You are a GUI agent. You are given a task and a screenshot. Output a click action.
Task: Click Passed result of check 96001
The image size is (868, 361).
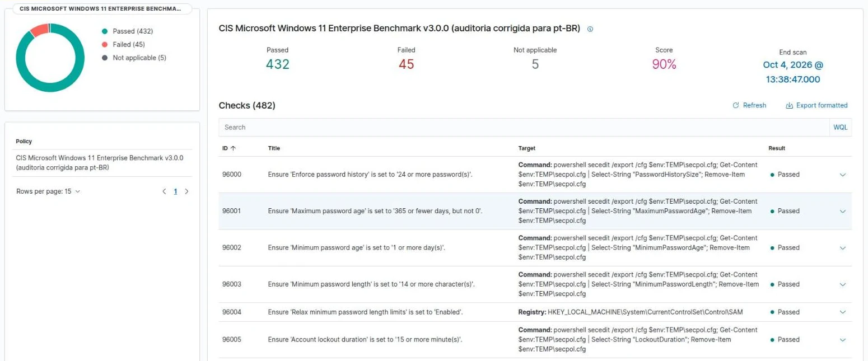(785, 211)
